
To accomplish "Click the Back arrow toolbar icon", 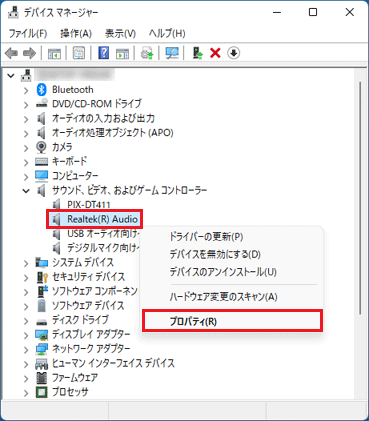I will 12,53.
